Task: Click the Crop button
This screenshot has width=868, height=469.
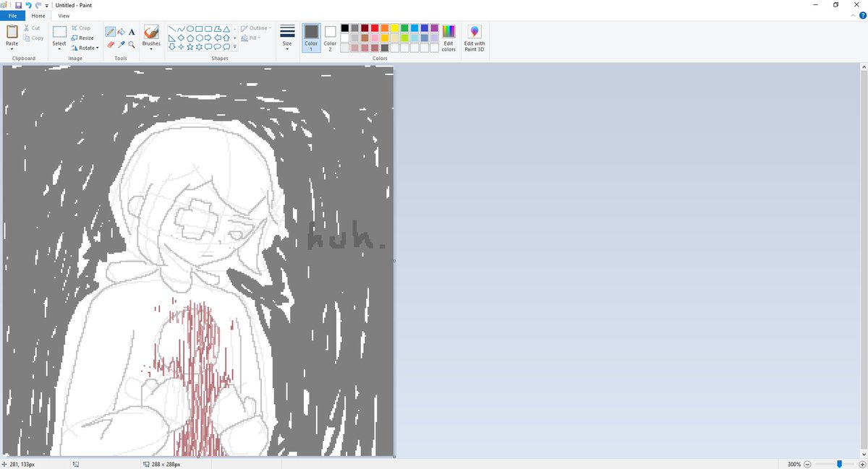Action: pyautogui.click(x=81, y=28)
